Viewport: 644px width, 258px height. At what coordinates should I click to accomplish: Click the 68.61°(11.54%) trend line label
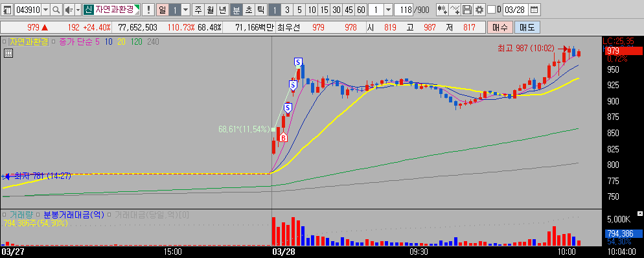244,129
